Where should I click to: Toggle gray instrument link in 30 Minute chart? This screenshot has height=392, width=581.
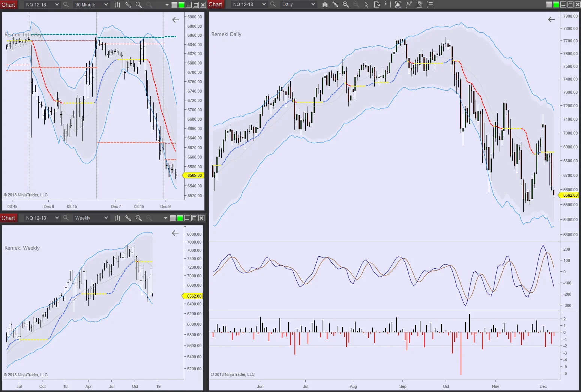(174, 5)
